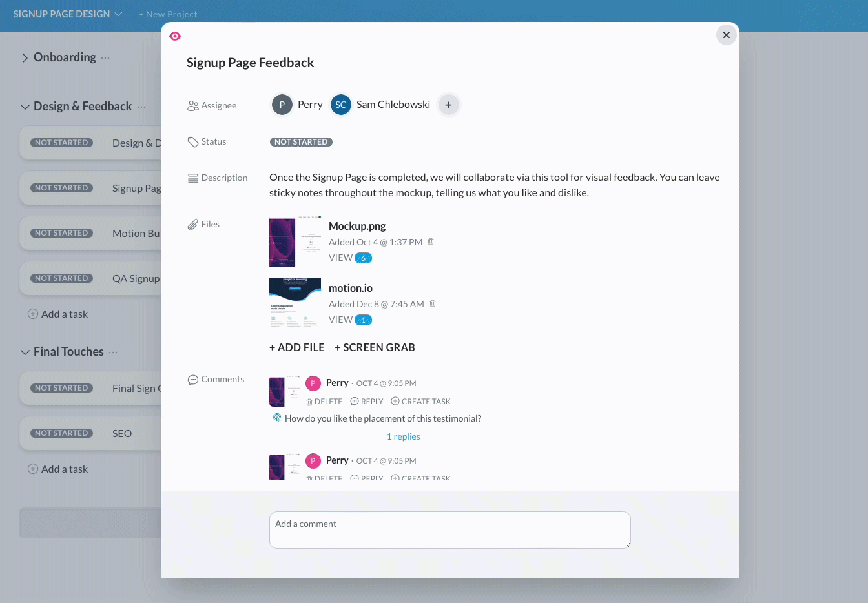Click Perry's assignee avatar

pos(282,105)
